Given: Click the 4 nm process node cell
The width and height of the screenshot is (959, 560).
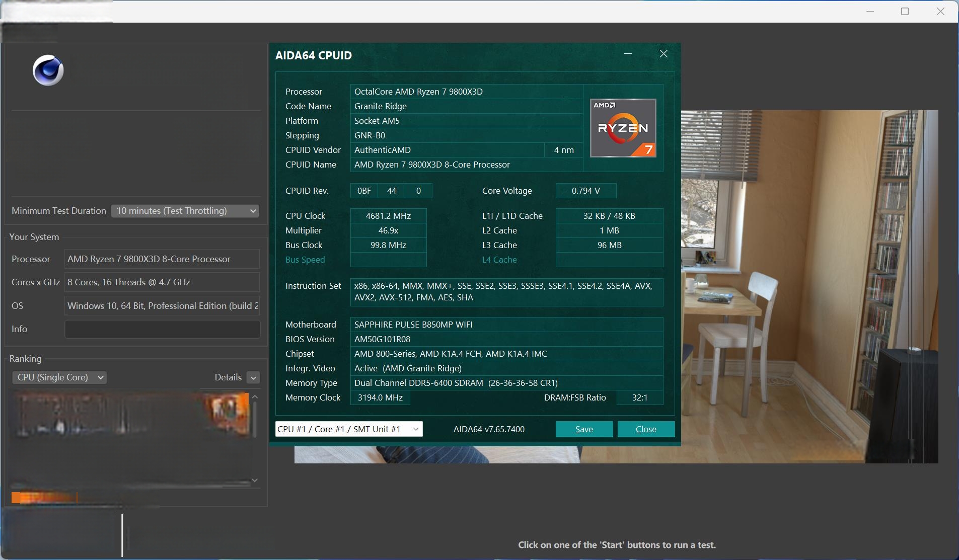Looking at the screenshot, I should click(564, 150).
